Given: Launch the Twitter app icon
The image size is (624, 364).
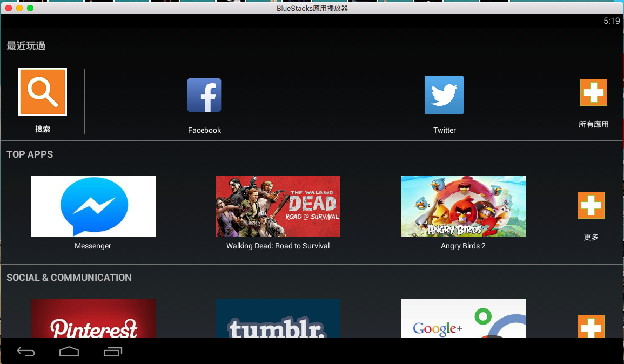Looking at the screenshot, I should coord(444,95).
